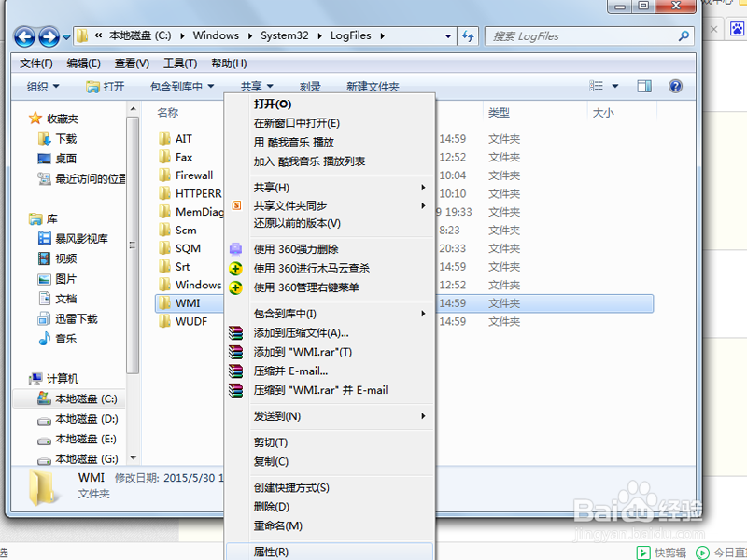Expand the 发送到(N) submenu

tap(280, 416)
